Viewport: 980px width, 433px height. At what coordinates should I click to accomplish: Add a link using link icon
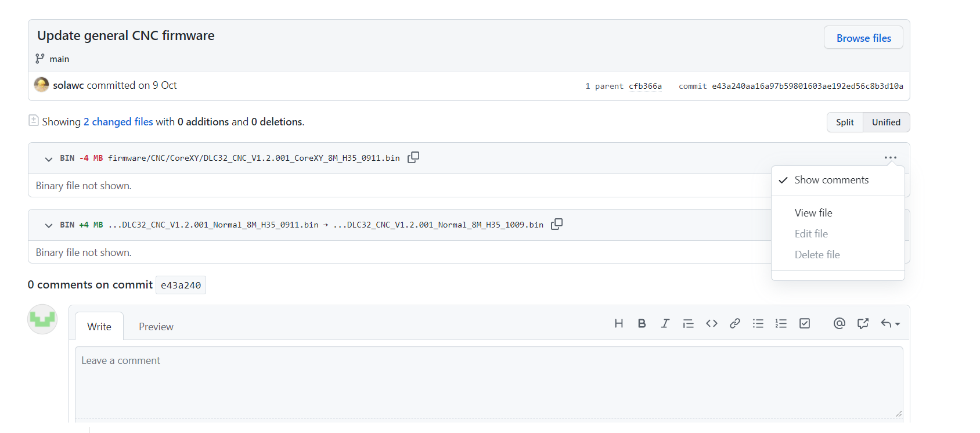point(734,324)
